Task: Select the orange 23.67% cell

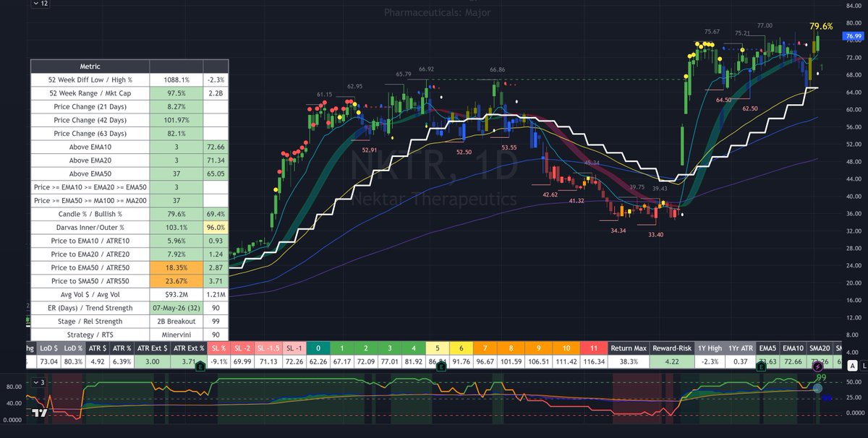Action: click(176, 281)
